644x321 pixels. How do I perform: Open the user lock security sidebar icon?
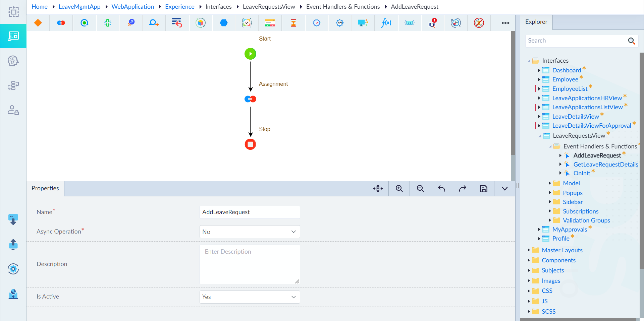(13, 110)
